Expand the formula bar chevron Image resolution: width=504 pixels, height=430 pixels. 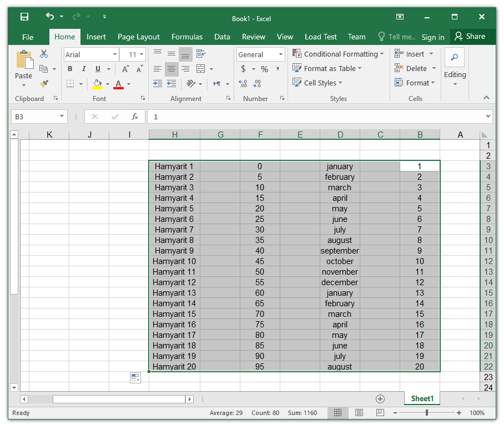(488, 117)
